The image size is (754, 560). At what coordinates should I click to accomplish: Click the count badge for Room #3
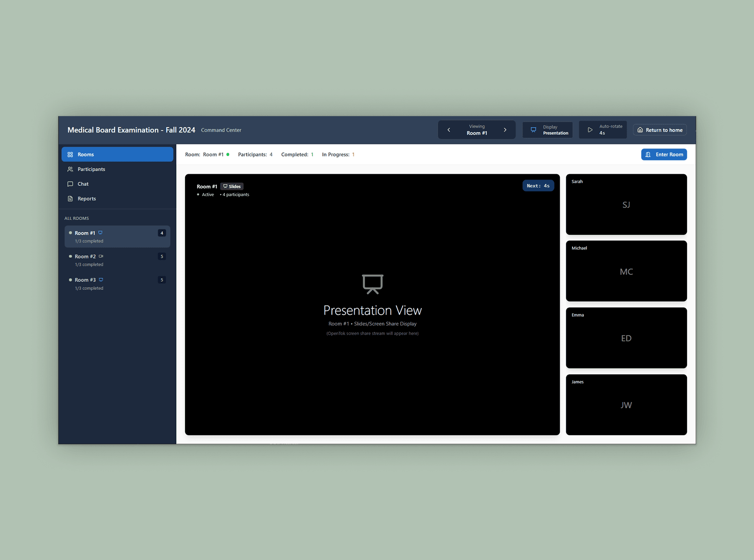[x=162, y=280]
